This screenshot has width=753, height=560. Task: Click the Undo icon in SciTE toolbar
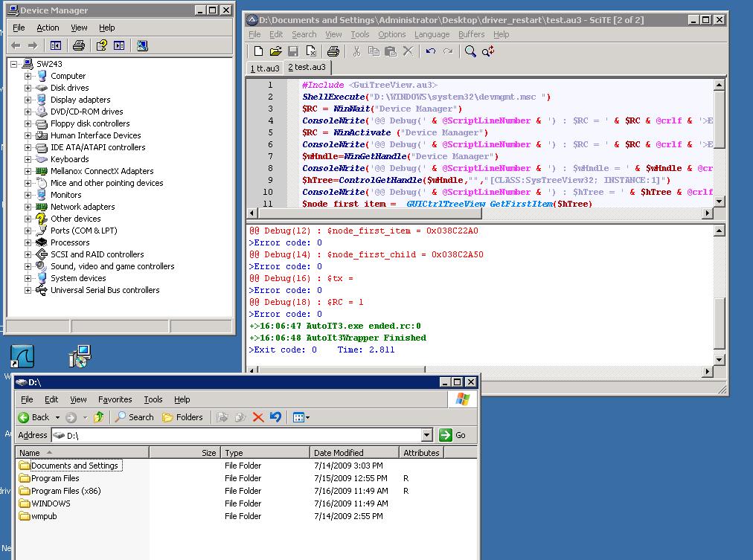[x=431, y=51]
